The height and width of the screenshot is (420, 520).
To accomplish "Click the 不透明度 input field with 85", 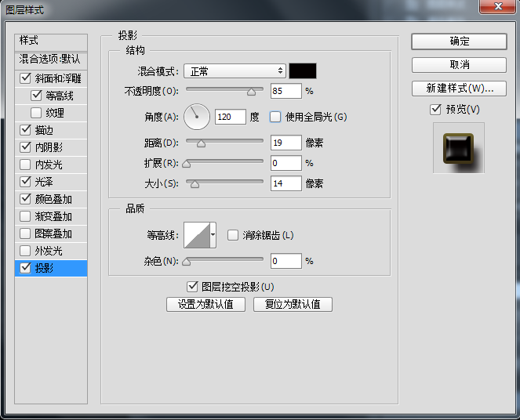I will click(285, 91).
